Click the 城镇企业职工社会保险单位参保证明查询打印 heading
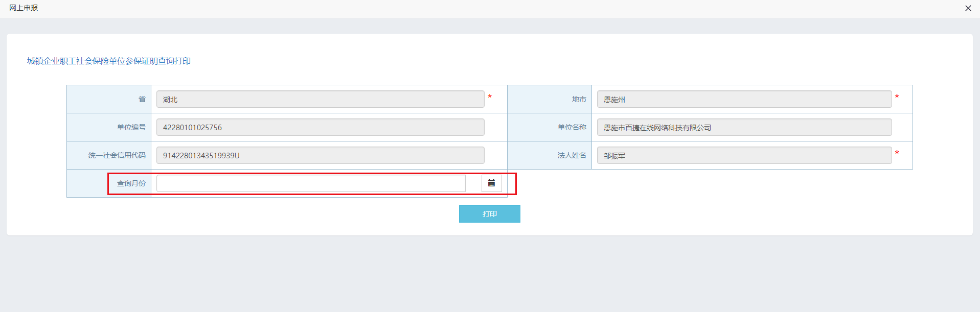Screen dimensions: 980x312 (109, 61)
